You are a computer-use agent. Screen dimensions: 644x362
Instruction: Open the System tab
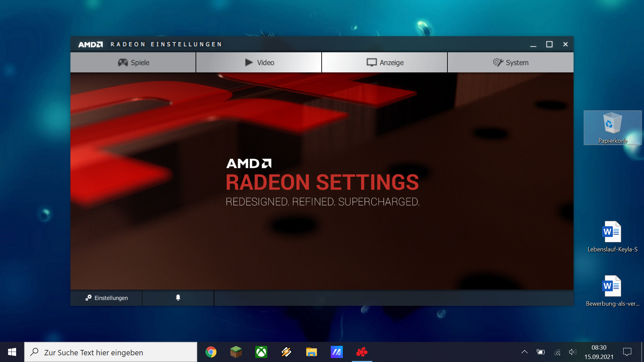click(510, 63)
